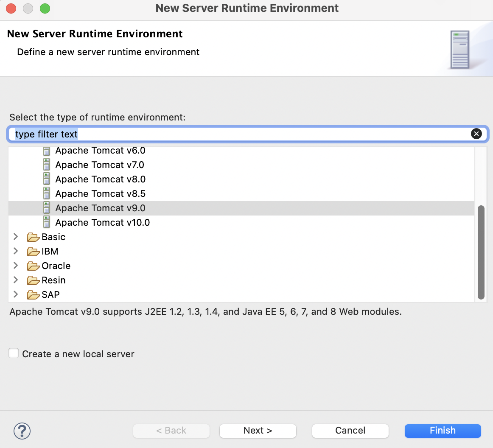The height and width of the screenshot is (448, 493).
Task: Click the SAP folder label
Action: tap(50, 295)
